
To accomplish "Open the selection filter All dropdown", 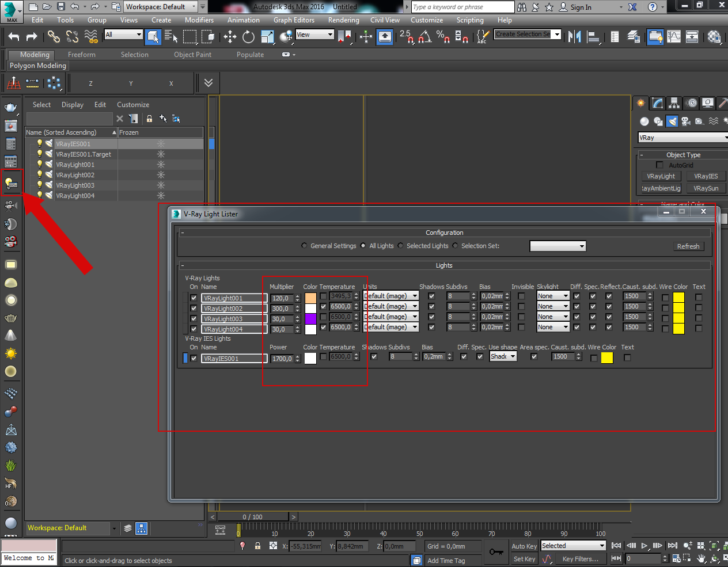I will [123, 35].
